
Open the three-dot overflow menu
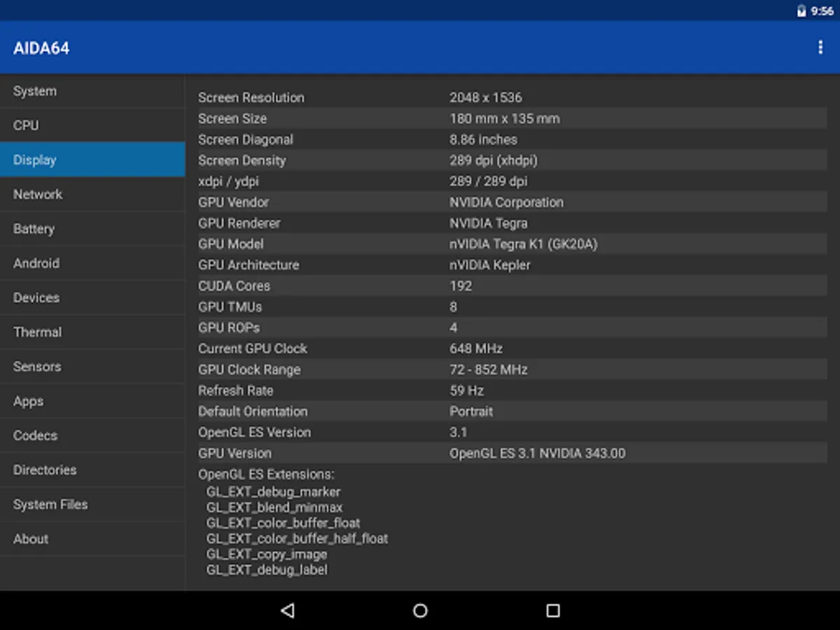tap(820, 48)
